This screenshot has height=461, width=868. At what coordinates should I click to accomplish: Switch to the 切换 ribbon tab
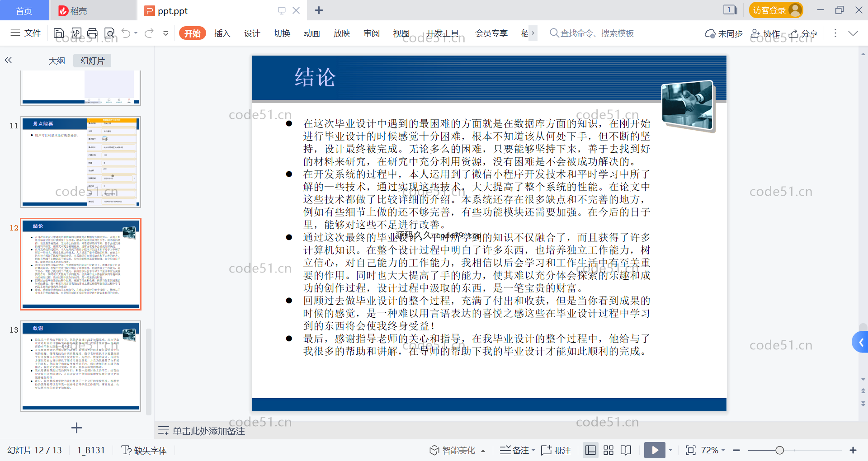(x=282, y=33)
